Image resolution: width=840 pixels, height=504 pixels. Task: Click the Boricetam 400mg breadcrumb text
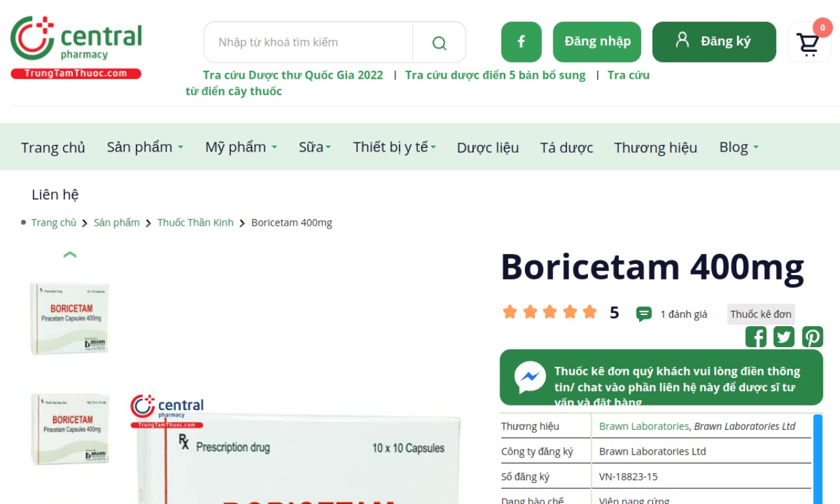(292, 222)
